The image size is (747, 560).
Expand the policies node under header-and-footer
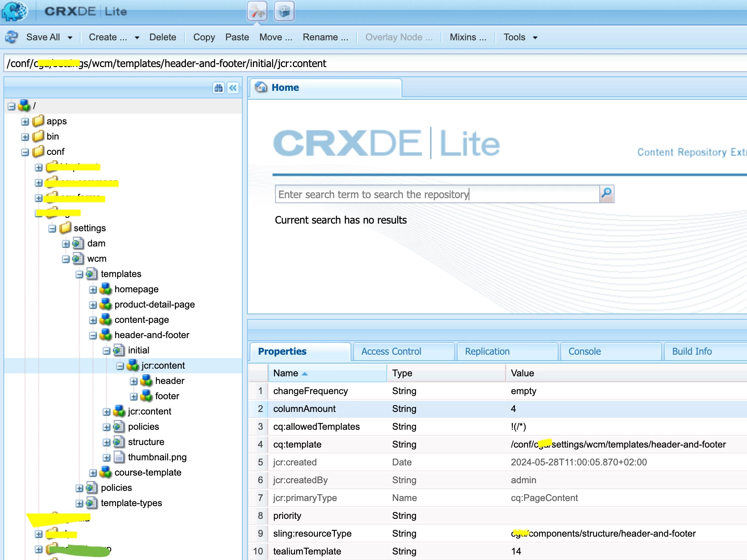(x=107, y=427)
